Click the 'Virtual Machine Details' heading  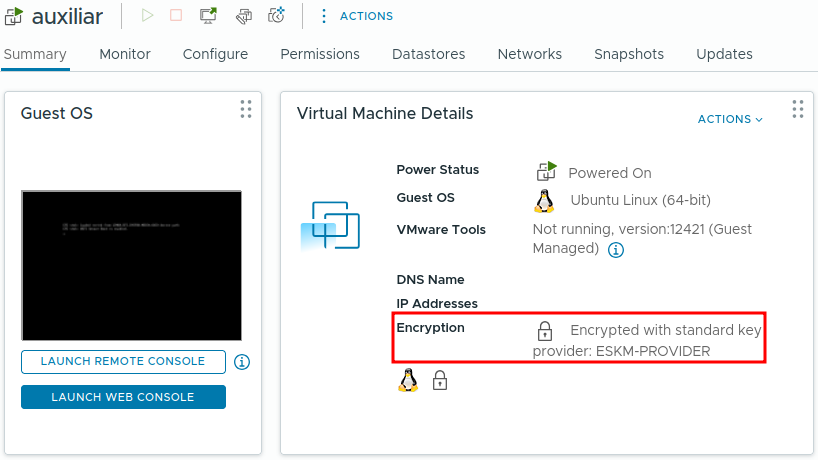coord(385,113)
